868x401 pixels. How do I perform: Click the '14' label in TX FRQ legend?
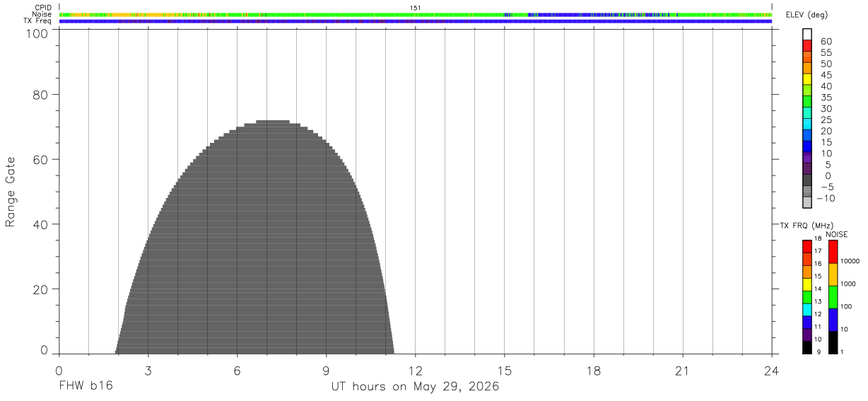818,289
